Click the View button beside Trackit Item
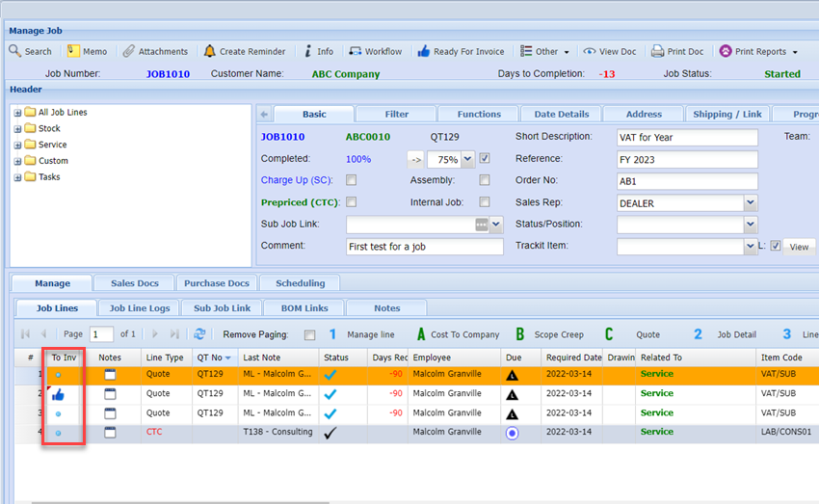The image size is (819, 504). click(799, 247)
